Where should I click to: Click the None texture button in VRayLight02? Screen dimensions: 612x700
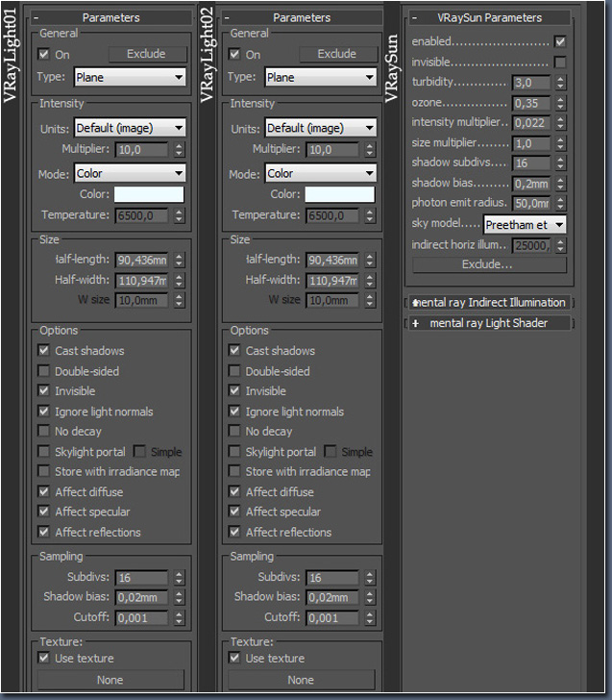click(301, 680)
